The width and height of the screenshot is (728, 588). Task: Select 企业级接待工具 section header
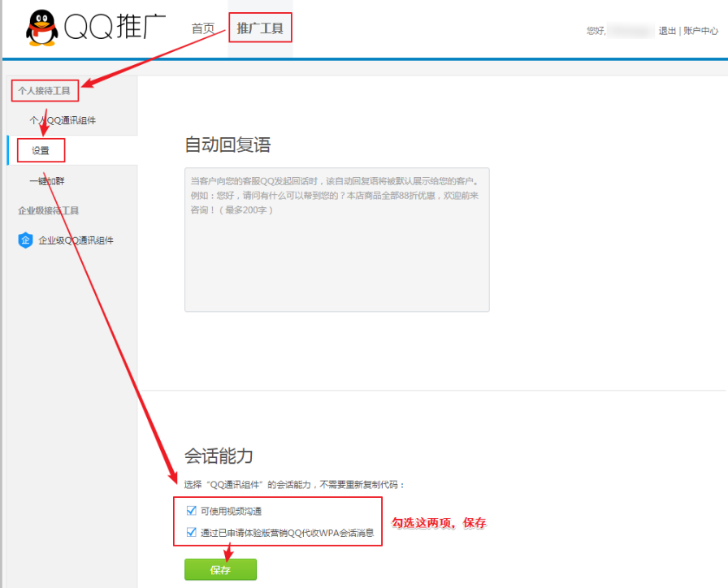point(48,210)
